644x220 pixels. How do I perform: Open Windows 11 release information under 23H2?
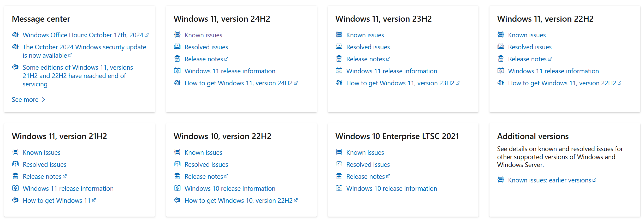391,71
